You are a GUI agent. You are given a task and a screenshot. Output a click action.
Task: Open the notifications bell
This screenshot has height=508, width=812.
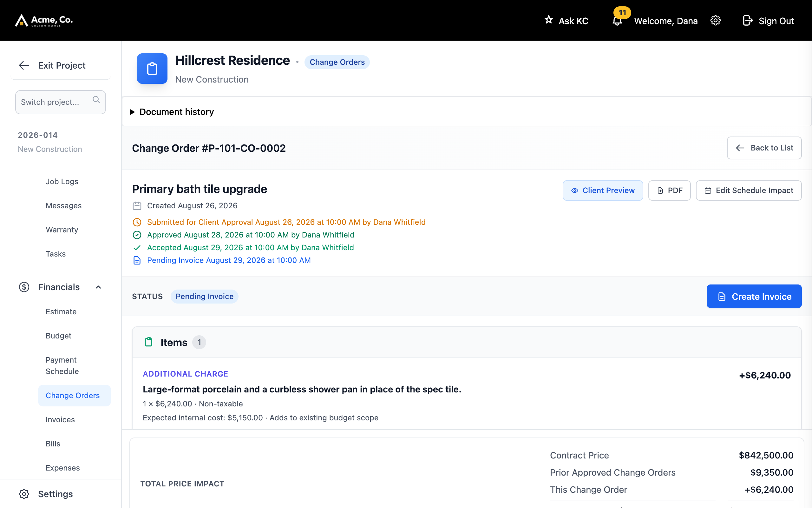click(x=617, y=21)
